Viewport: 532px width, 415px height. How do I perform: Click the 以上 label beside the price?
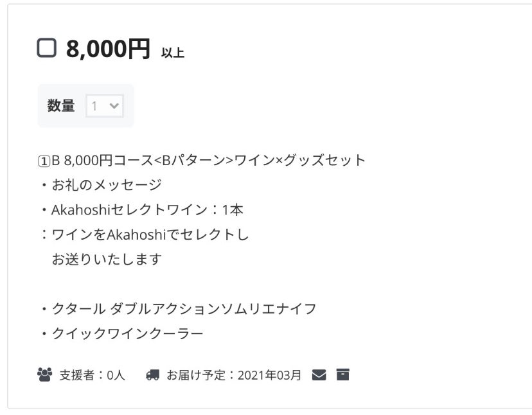172,53
